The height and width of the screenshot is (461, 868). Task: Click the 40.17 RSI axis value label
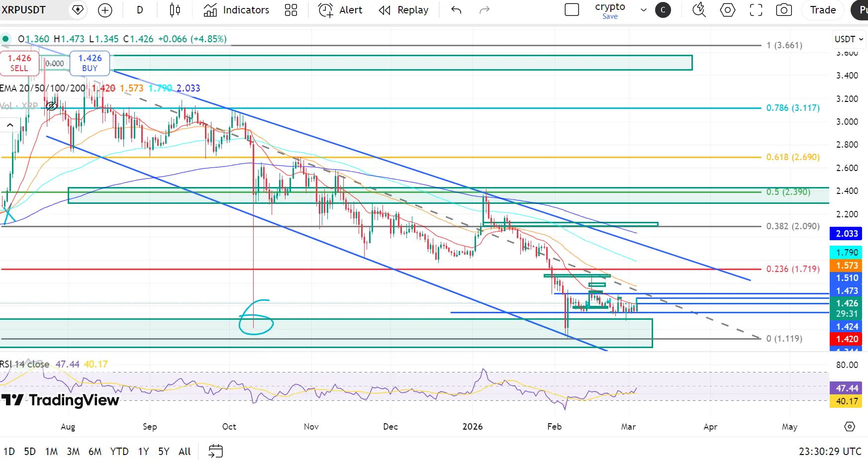tap(847, 401)
